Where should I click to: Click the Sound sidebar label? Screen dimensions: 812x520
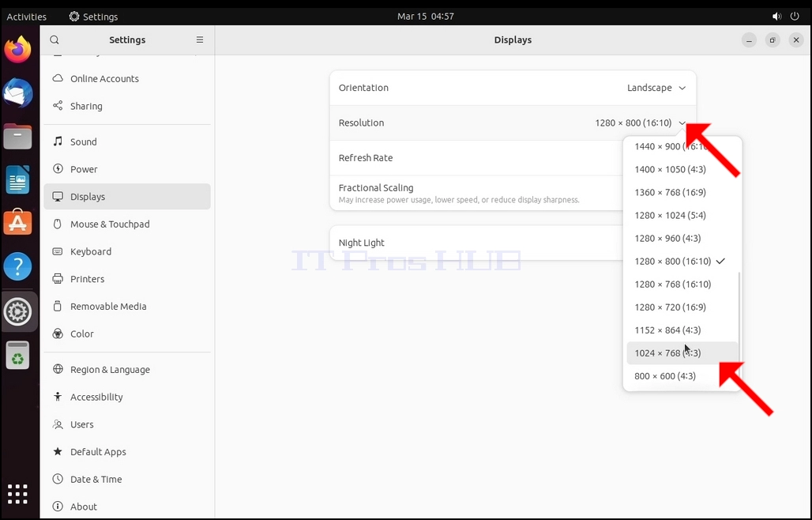point(84,142)
